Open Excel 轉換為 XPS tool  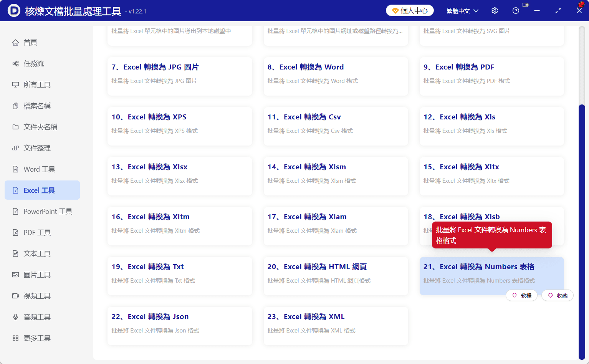pos(180,126)
